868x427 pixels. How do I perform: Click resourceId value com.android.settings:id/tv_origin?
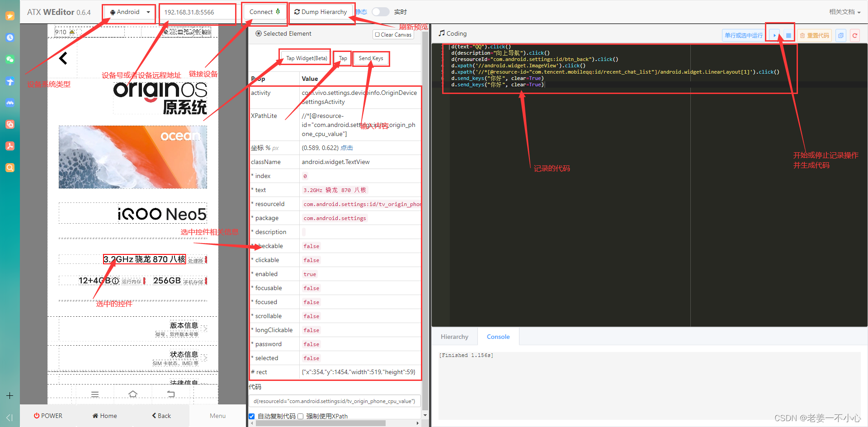pos(362,204)
